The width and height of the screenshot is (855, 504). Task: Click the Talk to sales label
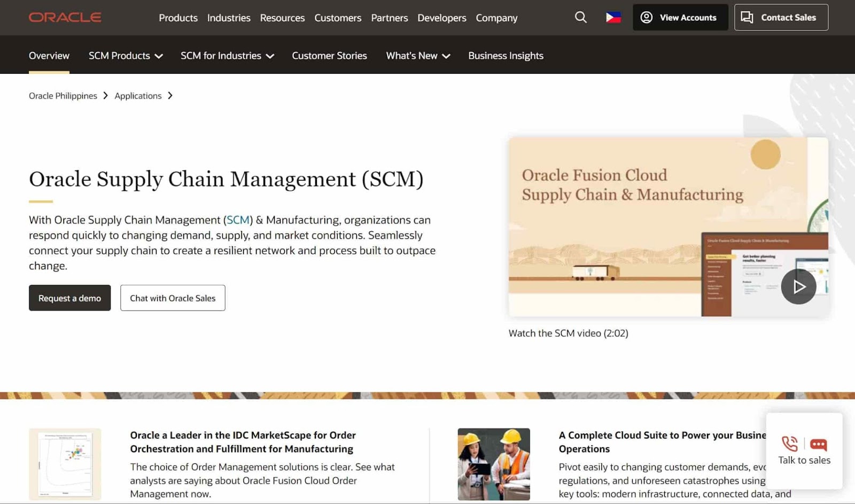[804, 460]
